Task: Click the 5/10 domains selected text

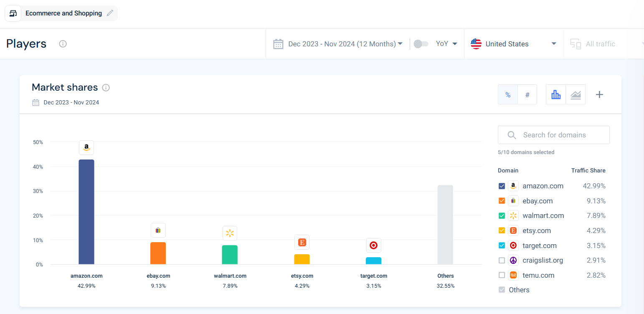Action: [526, 152]
